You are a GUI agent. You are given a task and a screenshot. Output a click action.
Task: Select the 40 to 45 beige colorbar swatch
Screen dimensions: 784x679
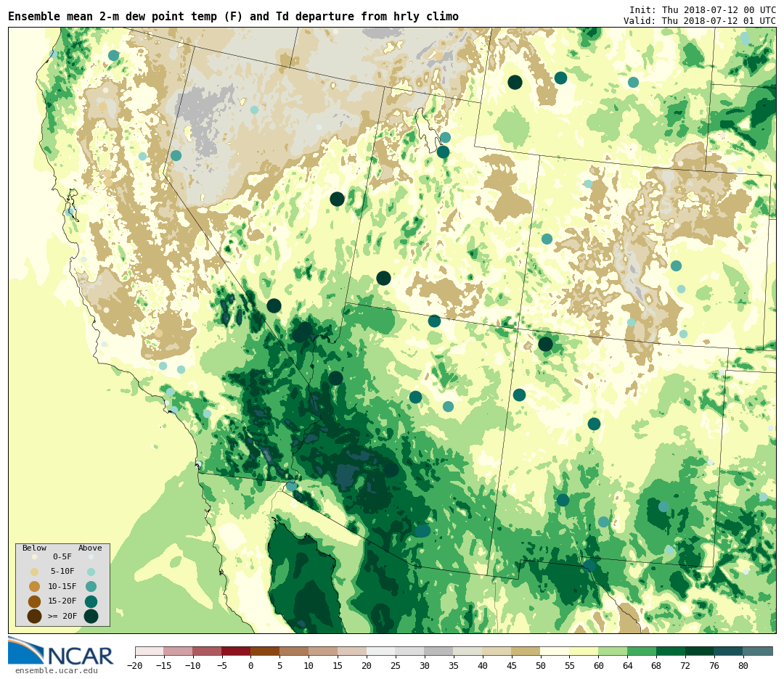497,651
